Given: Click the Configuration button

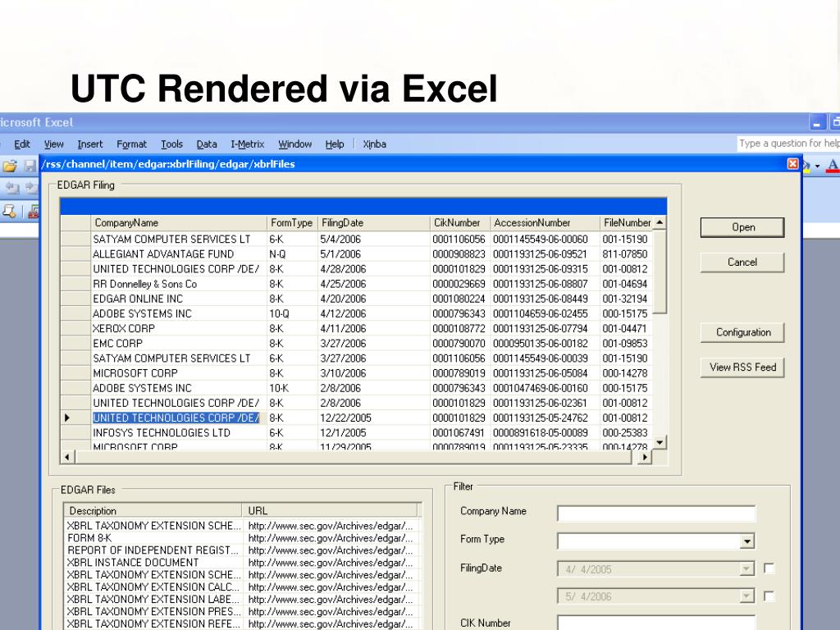Looking at the screenshot, I should click(x=742, y=332).
